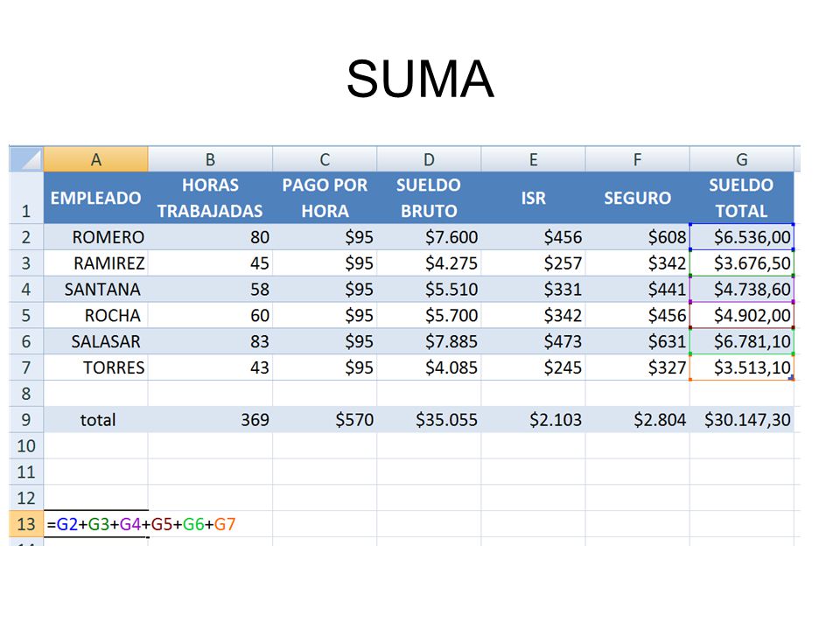Select row 2 header
This screenshot has height=630, width=840.
click(26, 237)
